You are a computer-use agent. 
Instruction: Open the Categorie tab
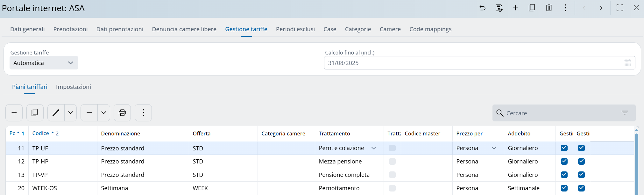358,29
